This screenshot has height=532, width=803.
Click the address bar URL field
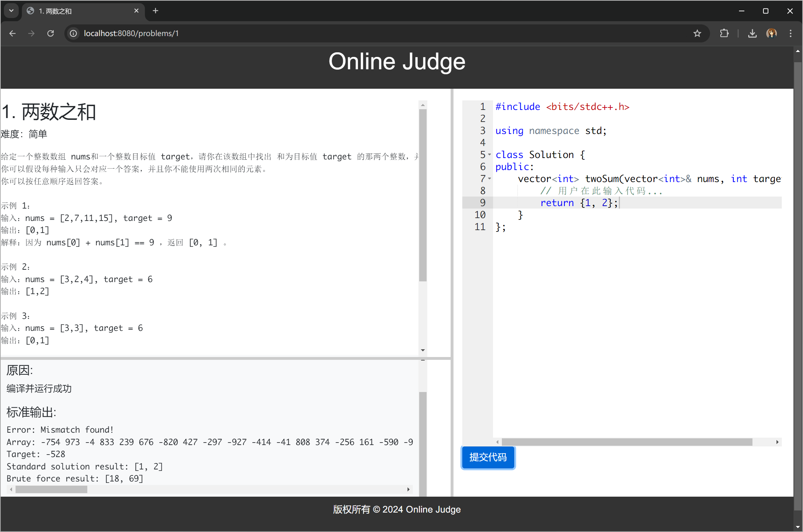353,33
